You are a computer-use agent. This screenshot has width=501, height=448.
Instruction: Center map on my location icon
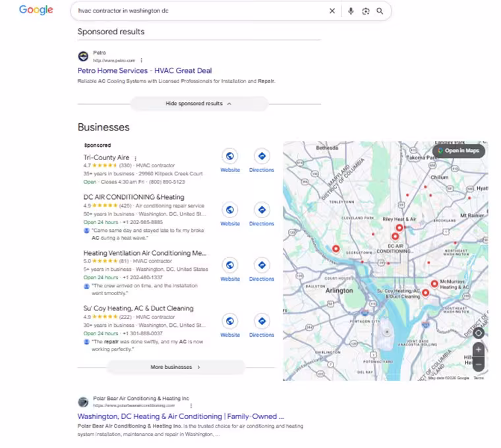[x=479, y=333]
